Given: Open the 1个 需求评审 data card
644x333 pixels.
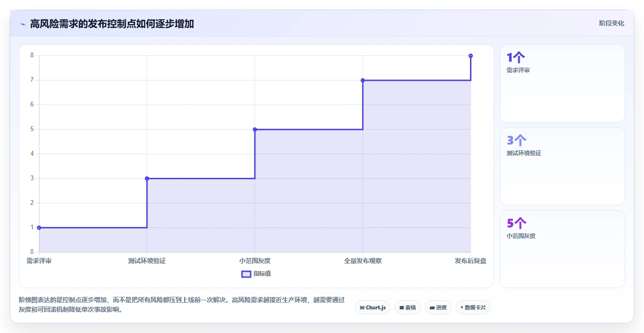Looking at the screenshot, I should click(x=563, y=83).
